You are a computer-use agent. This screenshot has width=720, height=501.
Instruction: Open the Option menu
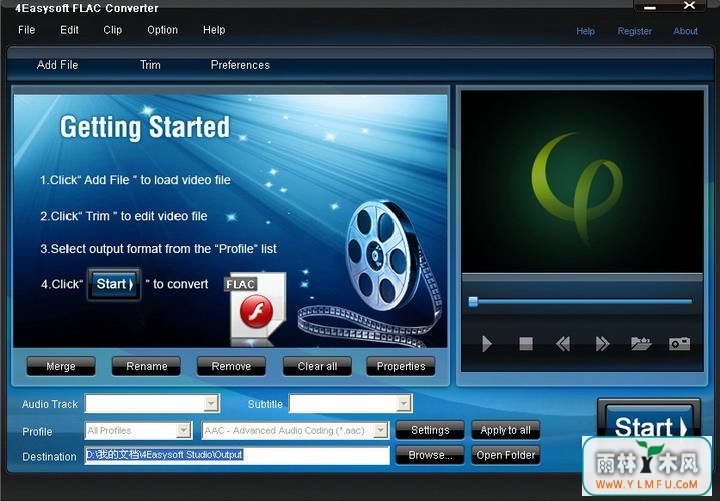(x=163, y=30)
